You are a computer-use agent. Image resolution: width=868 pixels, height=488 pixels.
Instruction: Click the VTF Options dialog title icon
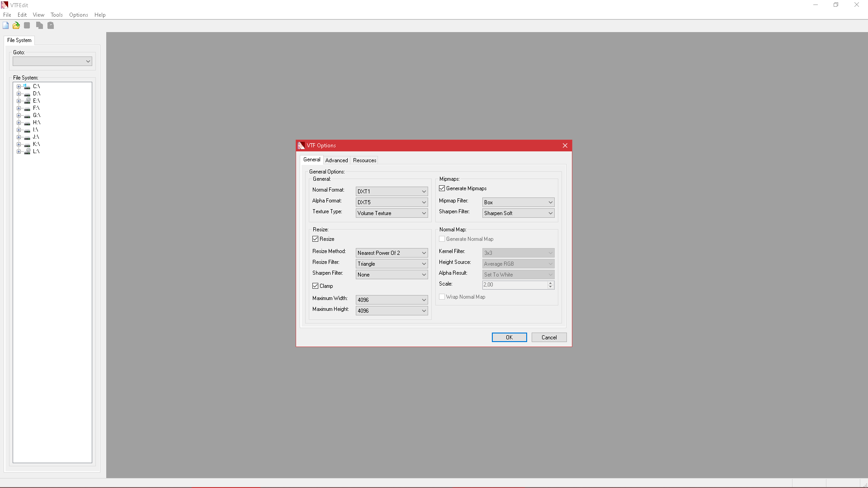pos(302,145)
